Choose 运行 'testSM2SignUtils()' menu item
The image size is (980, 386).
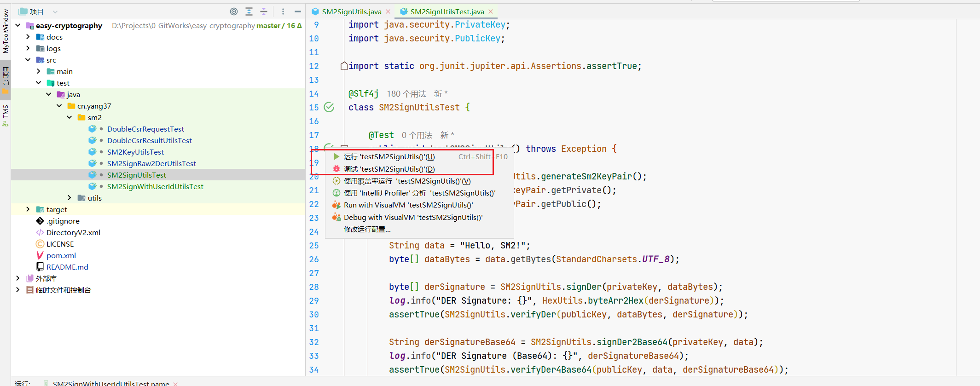[419, 156]
